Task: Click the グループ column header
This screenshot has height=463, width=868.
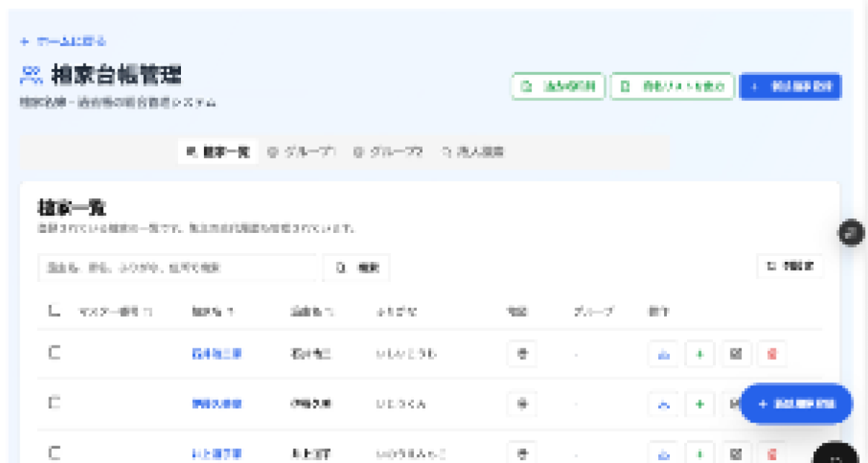Action: 594,312
